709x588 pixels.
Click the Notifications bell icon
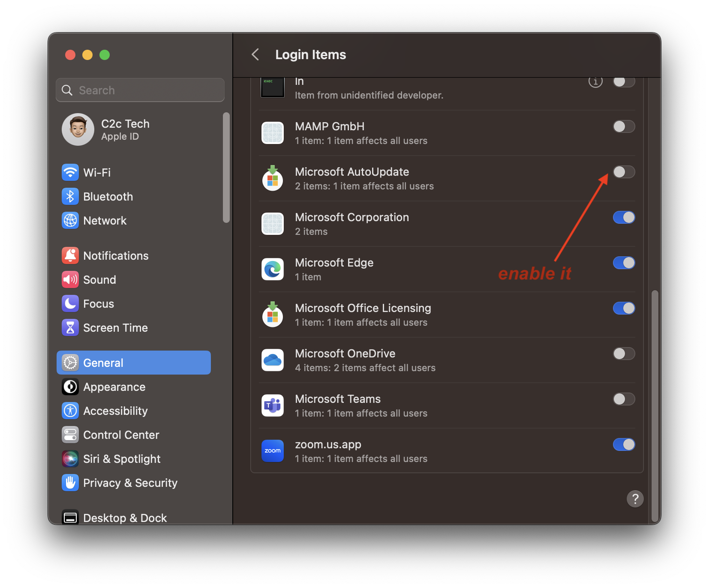click(70, 255)
